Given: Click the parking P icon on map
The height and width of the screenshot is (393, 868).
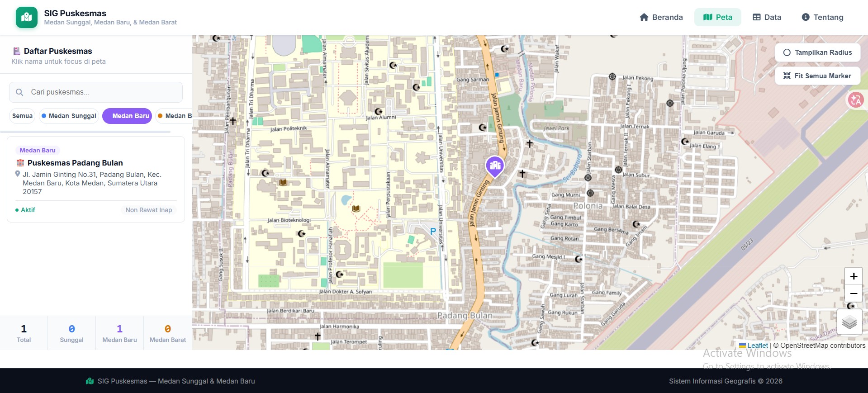Looking at the screenshot, I should [x=433, y=232].
